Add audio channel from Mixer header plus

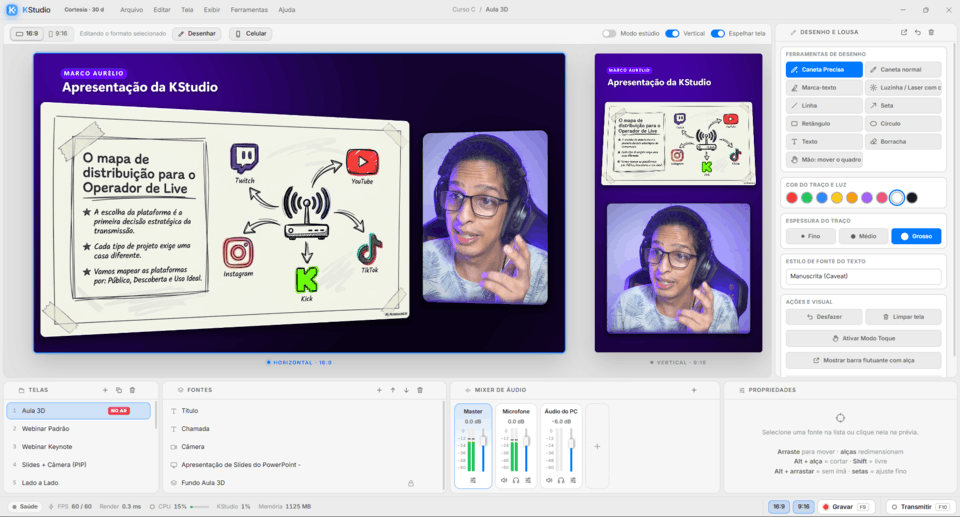pyautogui.click(x=694, y=390)
